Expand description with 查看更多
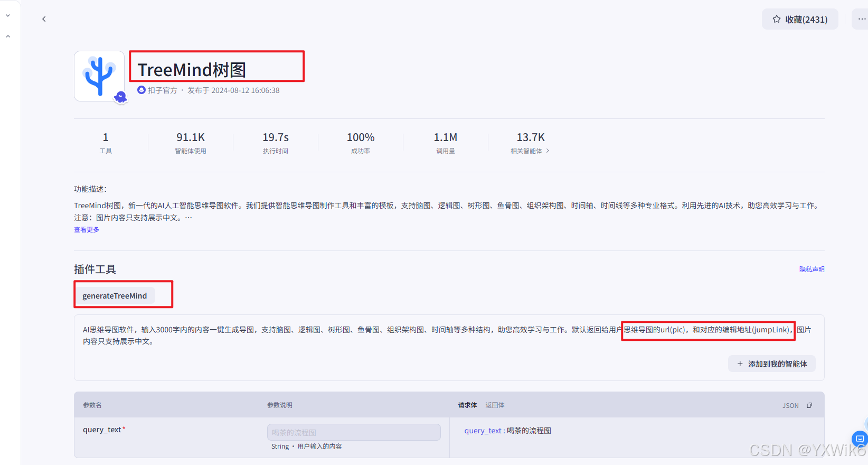868x465 pixels. point(87,230)
